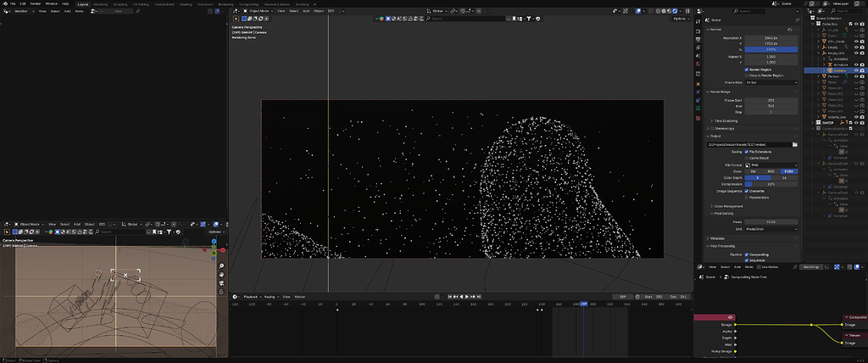868x363 pixels.
Task: Open Object Mode dropdown in main viewport
Action: tap(259, 10)
